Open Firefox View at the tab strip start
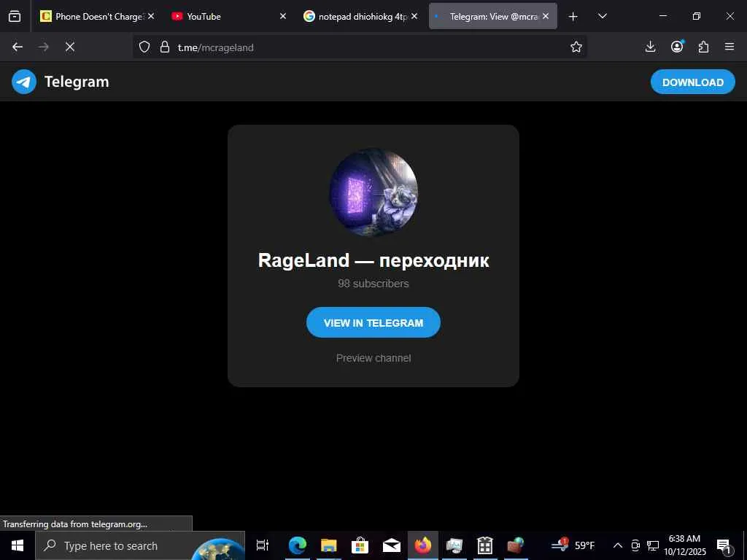 15,16
